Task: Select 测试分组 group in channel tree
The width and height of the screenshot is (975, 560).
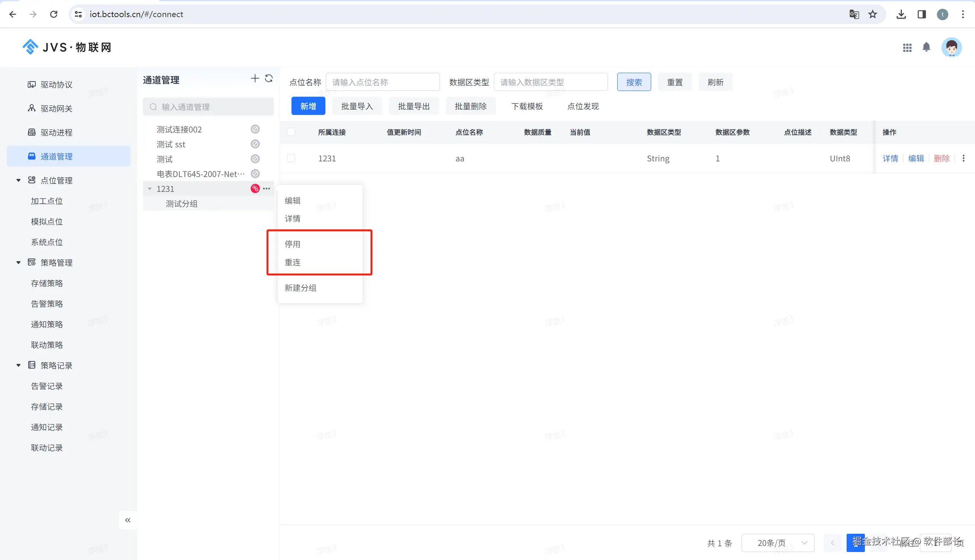Action: coord(182,204)
